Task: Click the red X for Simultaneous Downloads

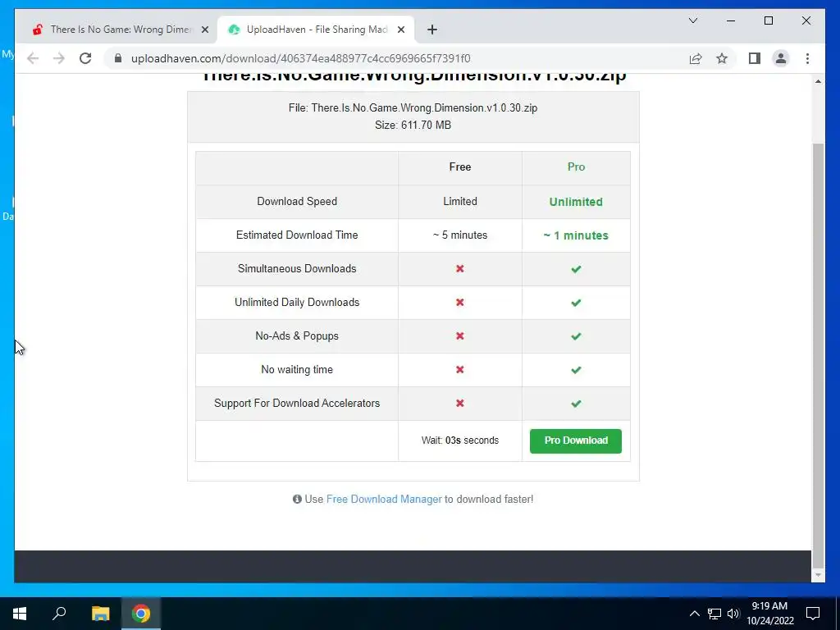Action: pyautogui.click(x=460, y=269)
